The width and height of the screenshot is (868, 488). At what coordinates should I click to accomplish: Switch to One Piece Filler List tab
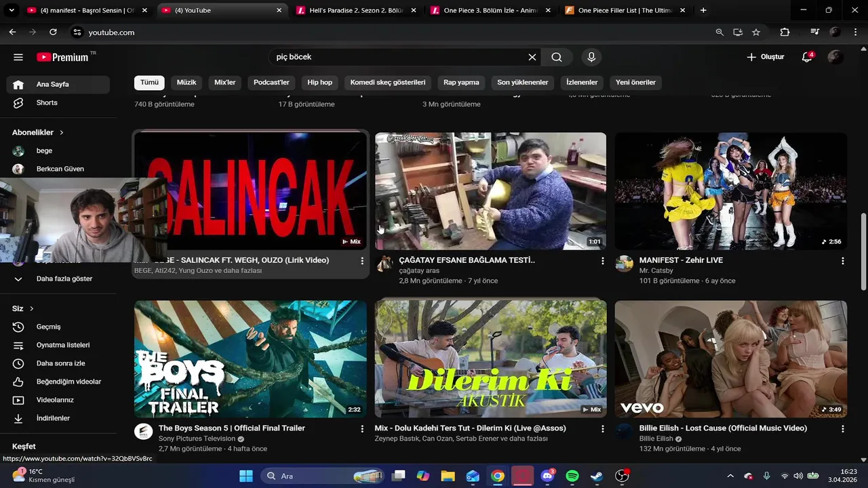point(624,11)
